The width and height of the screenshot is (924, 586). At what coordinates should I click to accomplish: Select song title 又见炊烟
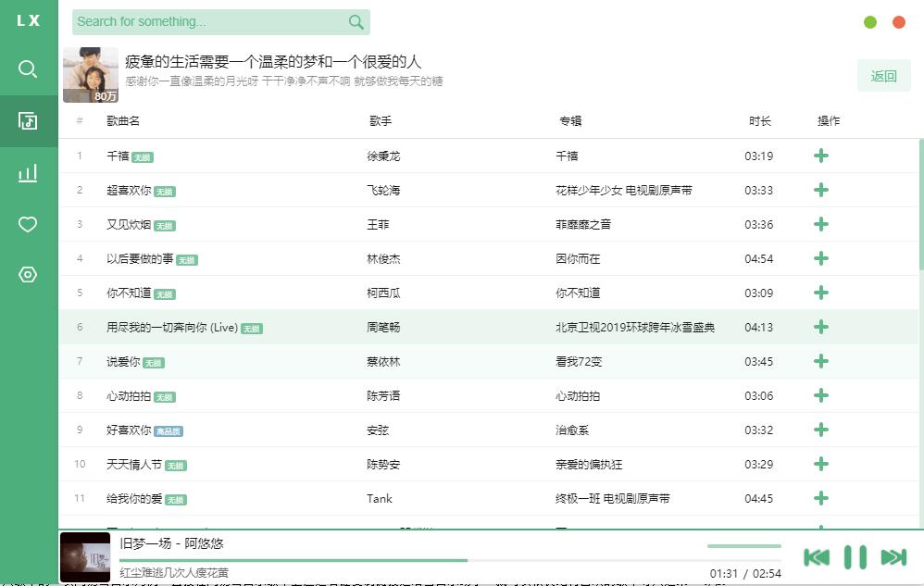(x=129, y=224)
